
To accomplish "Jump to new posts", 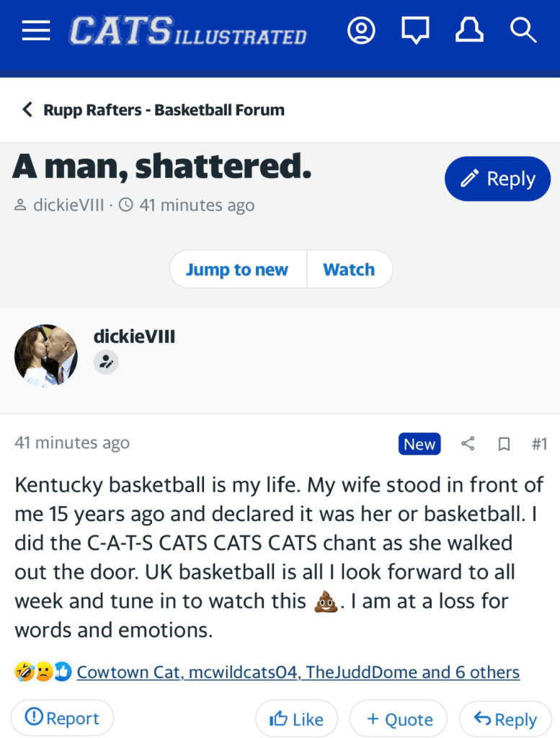I will click(237, 270).
